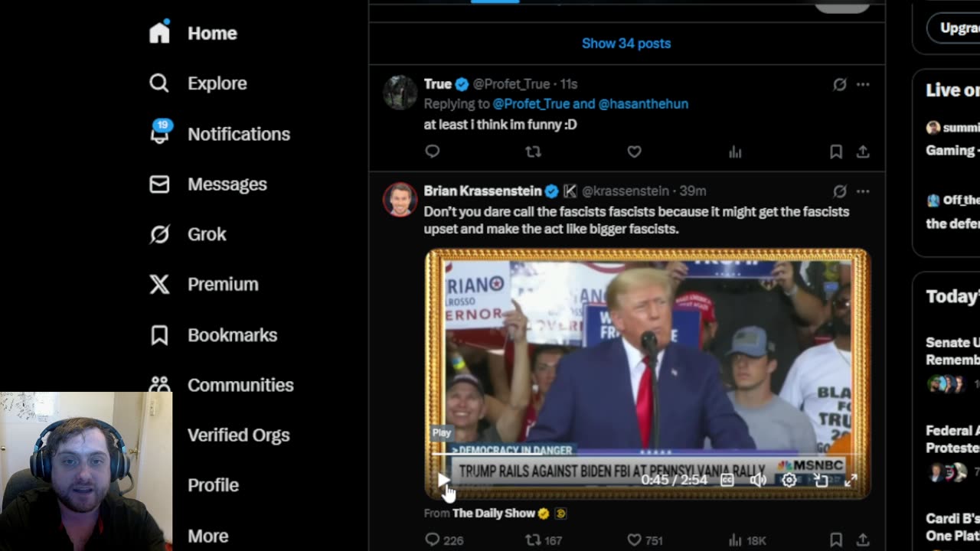Screen dimensions: 980x551
Task: Like True's post
Action: coord(634,152)
